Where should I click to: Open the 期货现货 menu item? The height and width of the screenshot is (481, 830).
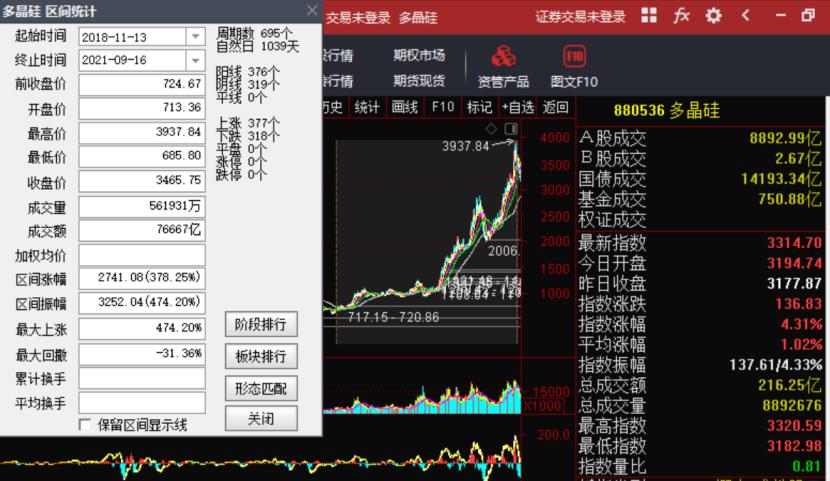[419, 81]
